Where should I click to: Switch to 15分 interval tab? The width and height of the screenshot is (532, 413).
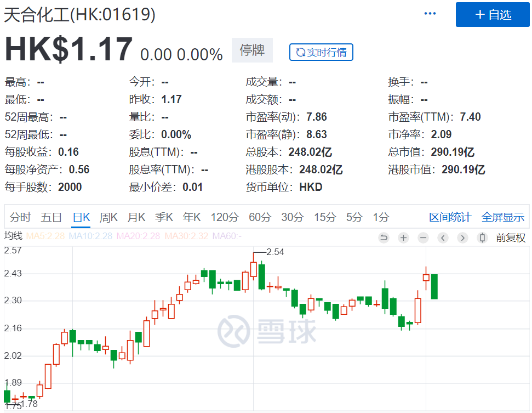(325, 217)
